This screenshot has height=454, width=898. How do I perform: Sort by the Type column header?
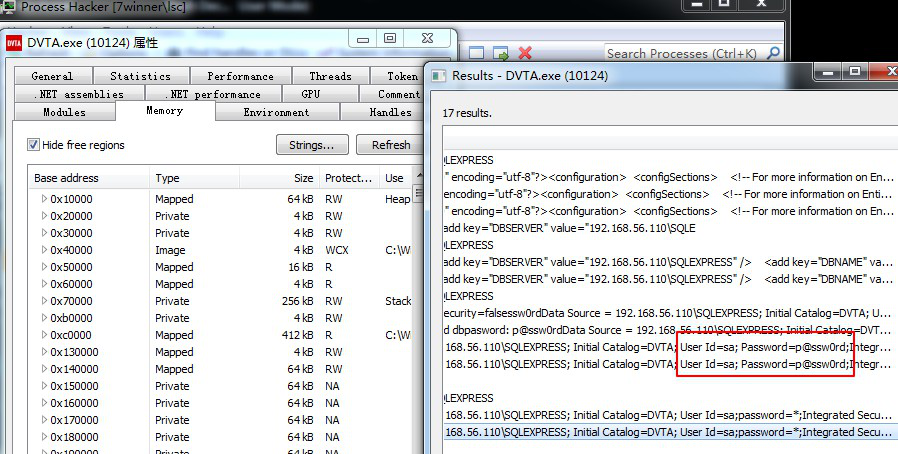pyautogui.click(x=194, y=178)
